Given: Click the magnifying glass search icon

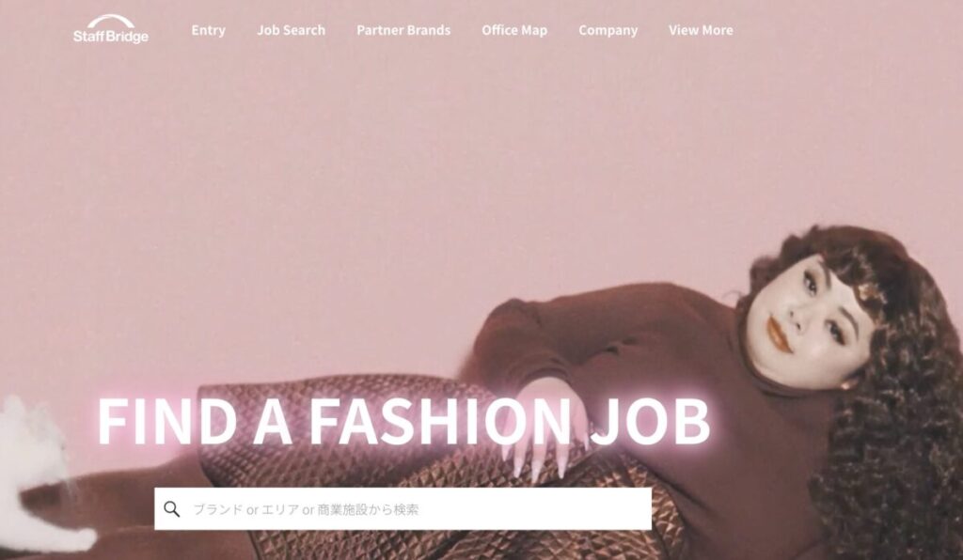Looking at the screenshot, I should pos(172,508).
